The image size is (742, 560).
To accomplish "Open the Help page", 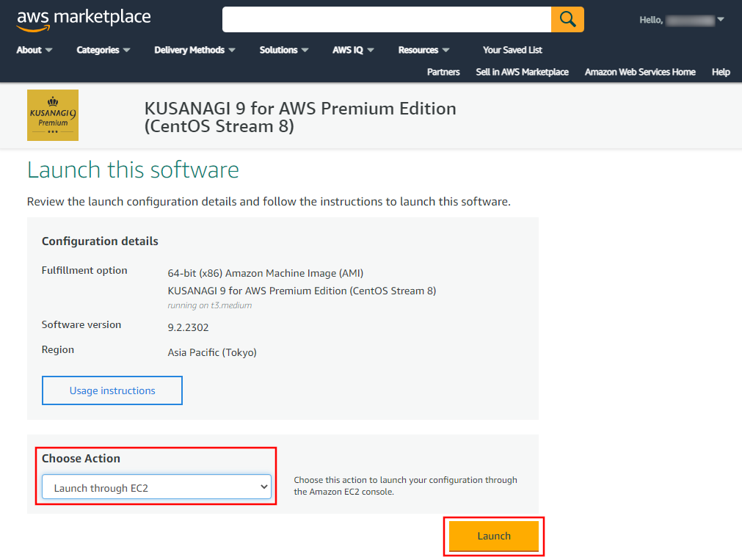I will [x=721, y=72].
